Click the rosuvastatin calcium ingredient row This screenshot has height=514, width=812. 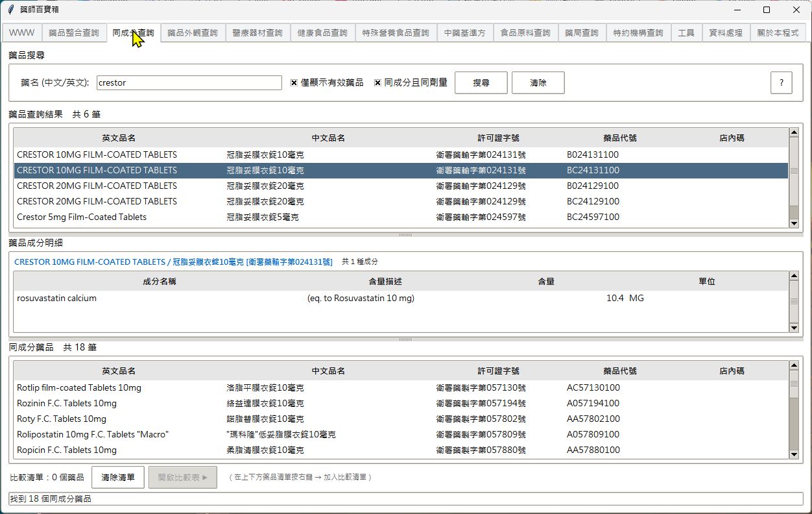tap(401, 299)
